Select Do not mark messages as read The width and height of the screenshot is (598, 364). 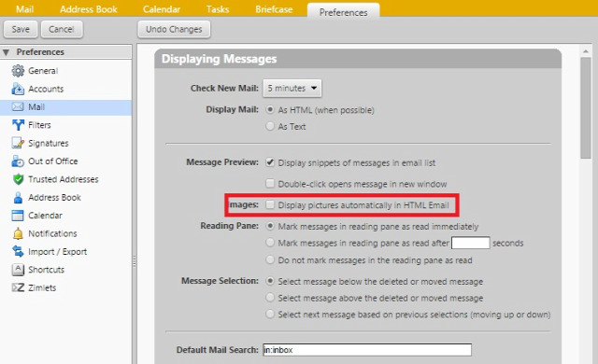coord(270,259)
